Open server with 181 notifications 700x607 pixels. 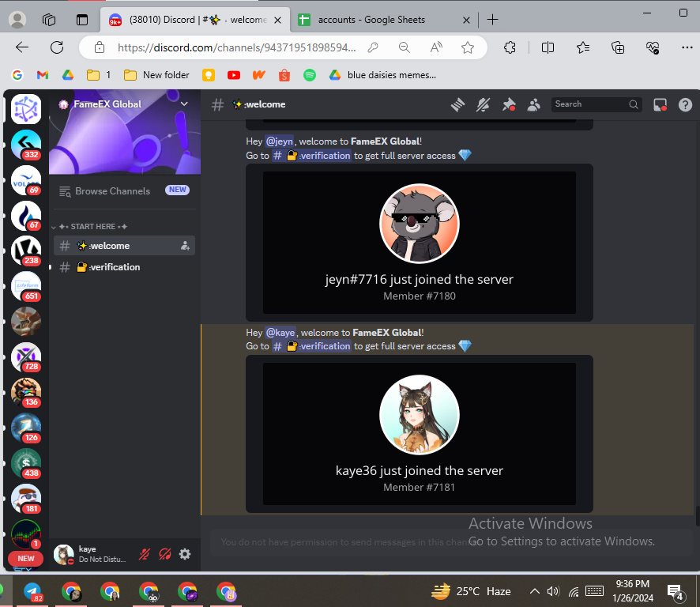[26, 499]
